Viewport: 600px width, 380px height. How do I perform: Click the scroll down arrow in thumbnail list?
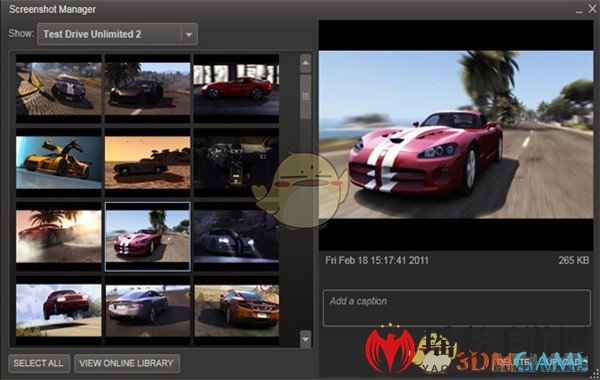click(305, 339)
